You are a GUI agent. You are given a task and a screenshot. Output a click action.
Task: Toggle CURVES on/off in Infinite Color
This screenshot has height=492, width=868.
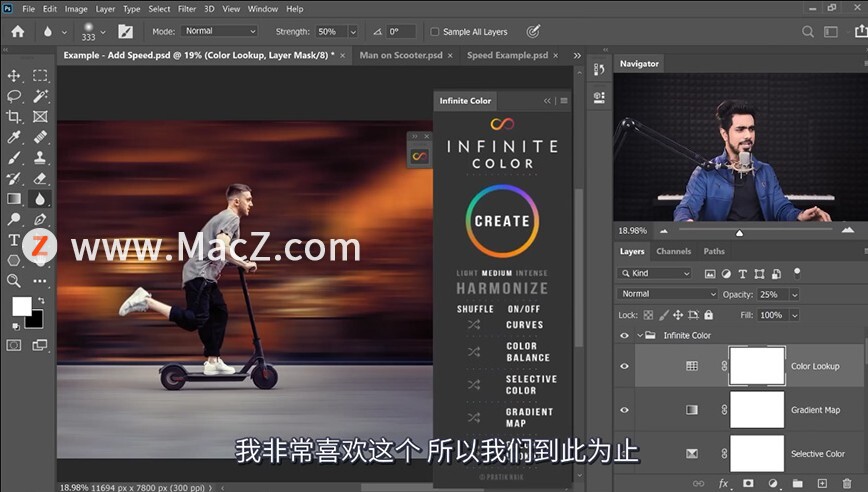[524, 325]
